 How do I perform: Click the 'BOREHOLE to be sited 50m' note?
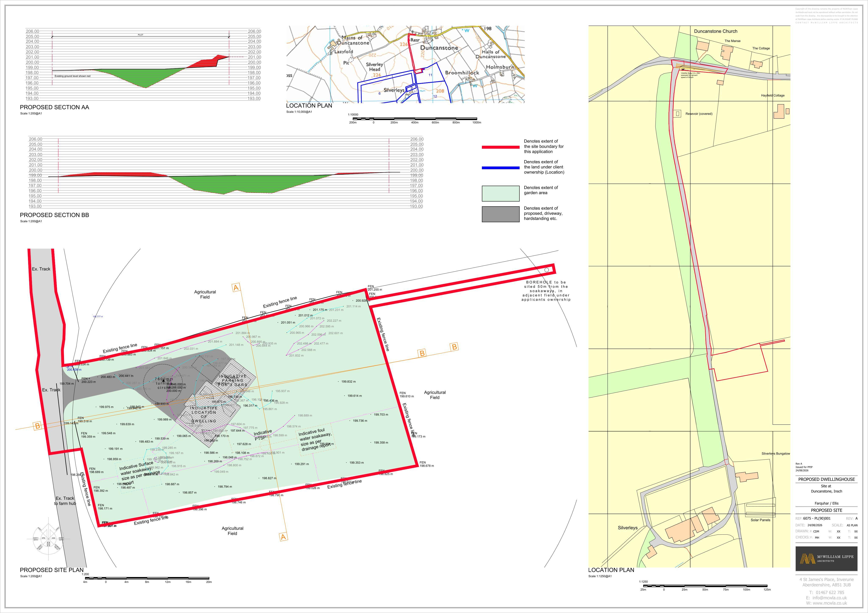point(546,291)
